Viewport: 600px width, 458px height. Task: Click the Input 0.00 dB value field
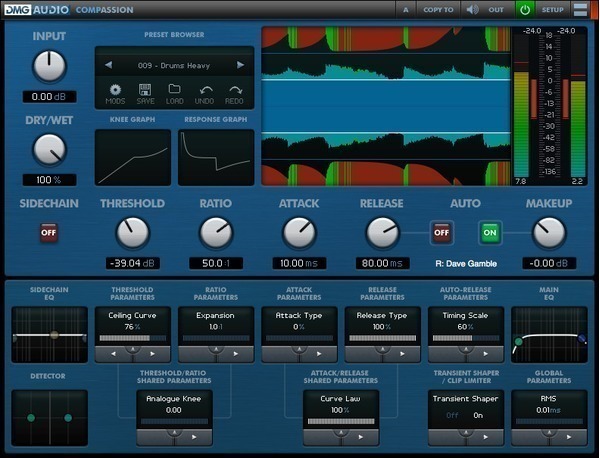pos(49,97)
